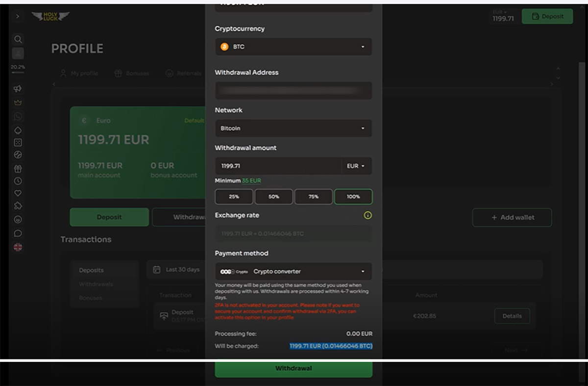Open the Deposits transactions tab

pos(91,270)
